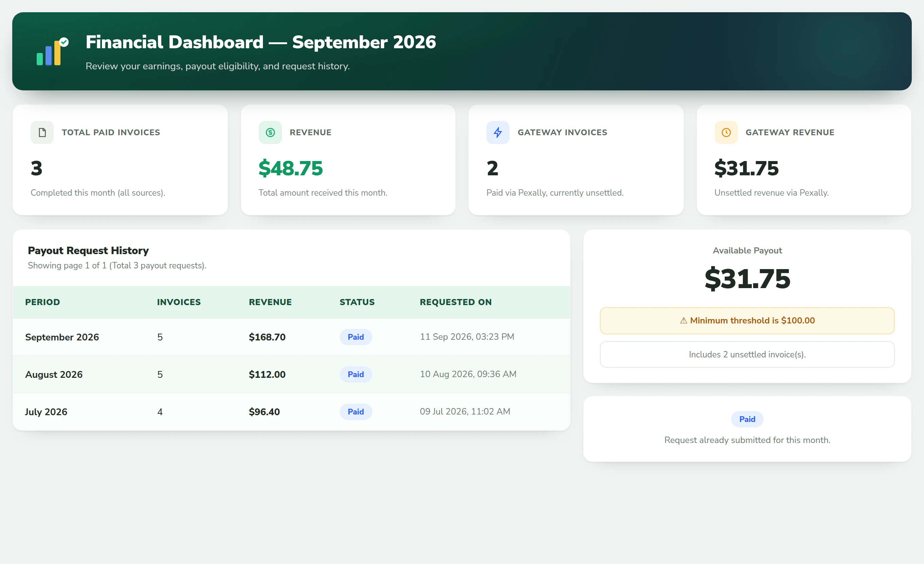Click the Includes 2 unsettled invoice(s) box

click(747, 354)
